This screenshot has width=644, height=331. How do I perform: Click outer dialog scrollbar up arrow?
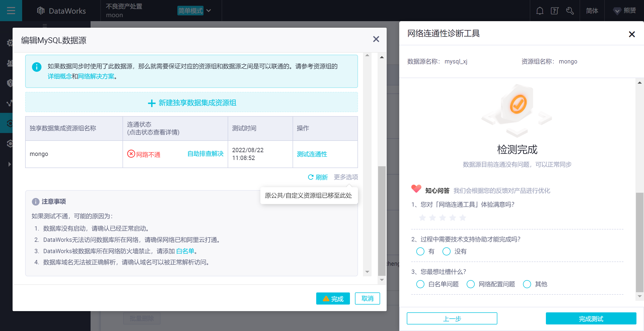click(382, 57)
